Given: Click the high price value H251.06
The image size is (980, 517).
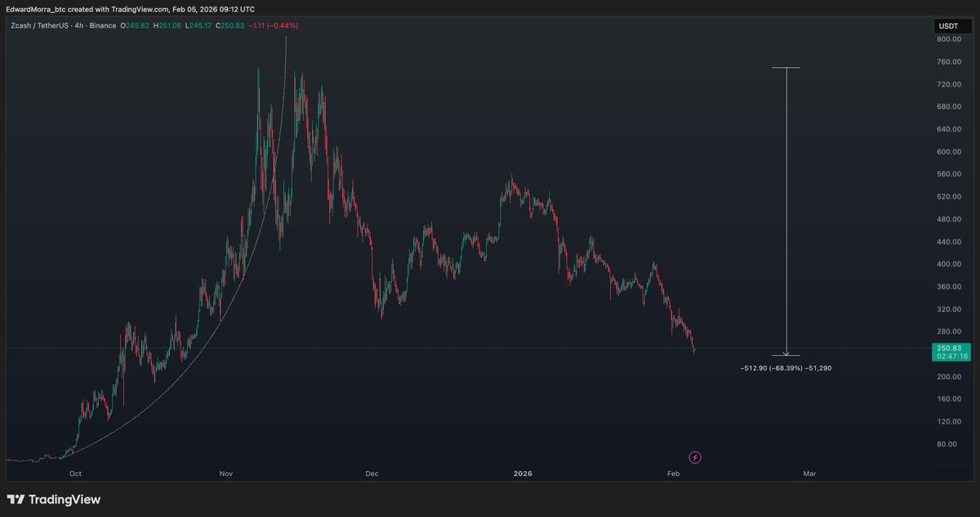Looking at the screenshot, I should tap(168, 26).
